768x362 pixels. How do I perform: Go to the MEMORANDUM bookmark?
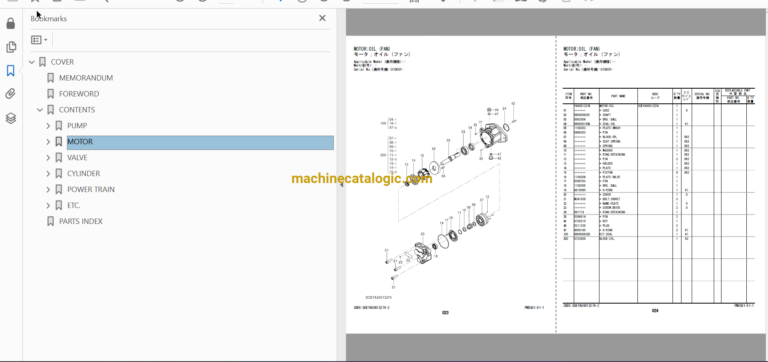point(86,78)
